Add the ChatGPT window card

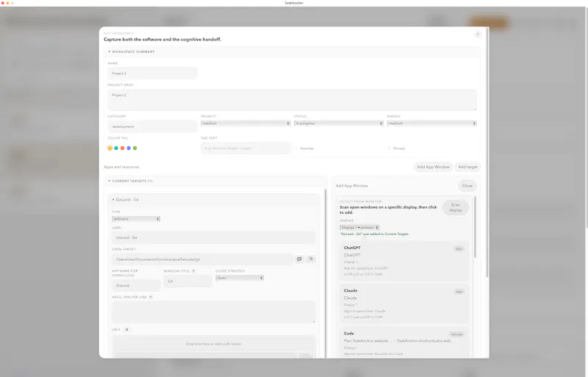coord(404,261)
